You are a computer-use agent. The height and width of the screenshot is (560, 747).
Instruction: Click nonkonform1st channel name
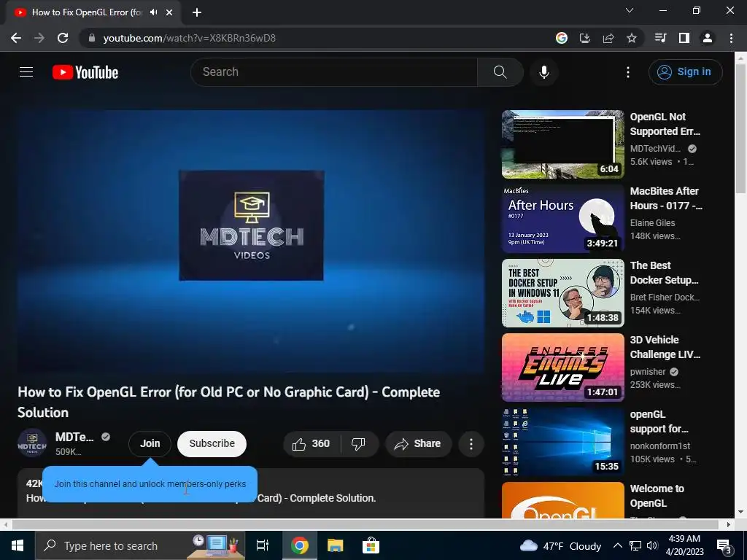pyautogui.click(x=659, y=446)
